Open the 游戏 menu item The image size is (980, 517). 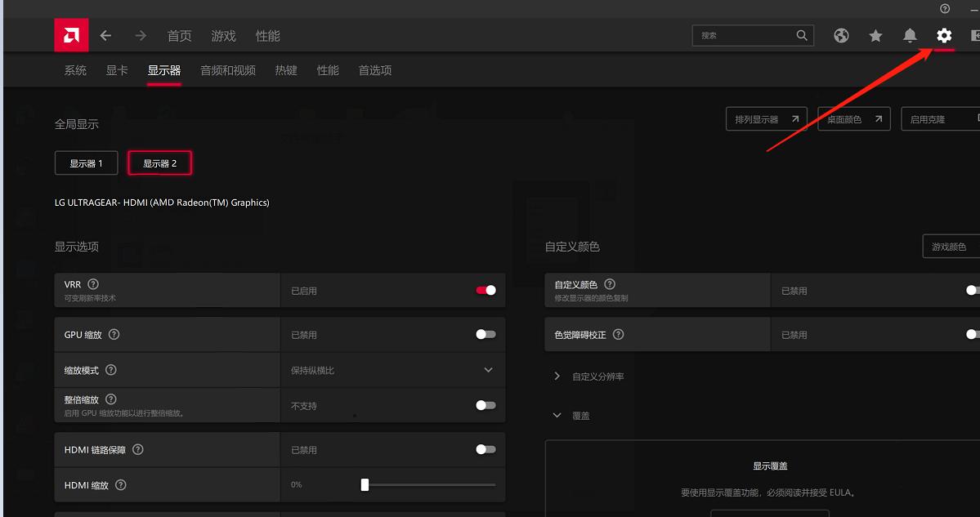222,35
